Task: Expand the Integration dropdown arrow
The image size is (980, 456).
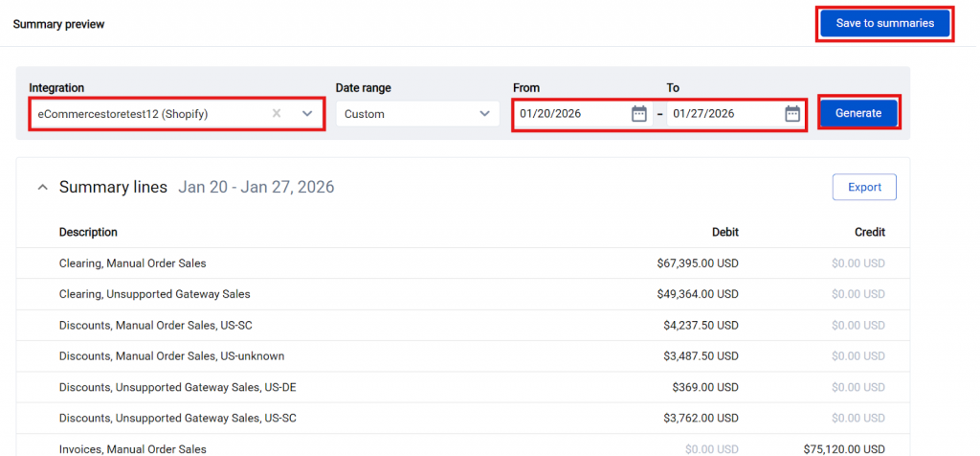Action: [307, 114]
